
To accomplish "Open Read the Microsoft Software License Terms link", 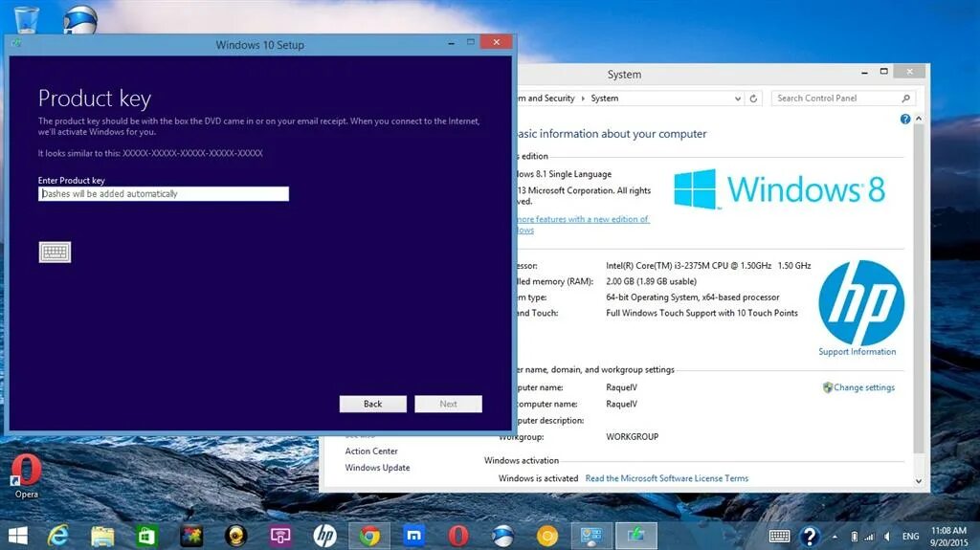I will click(x=667, y=478).
